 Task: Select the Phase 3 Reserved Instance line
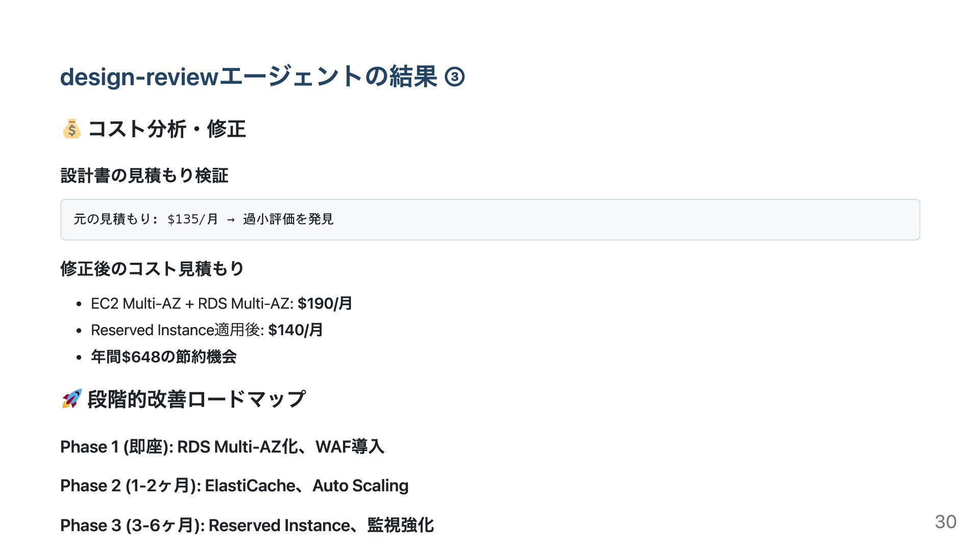point(247,525)
